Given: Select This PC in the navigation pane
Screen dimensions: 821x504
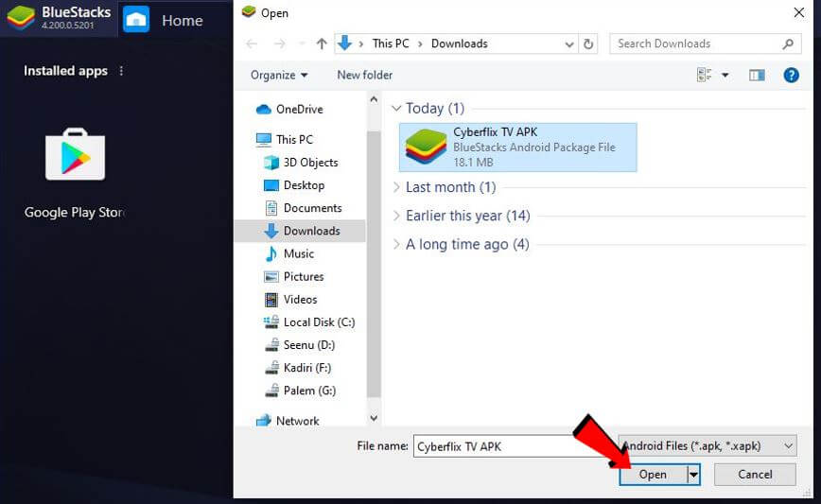Looking at the screenshot, I should click(x=294, y=139).
